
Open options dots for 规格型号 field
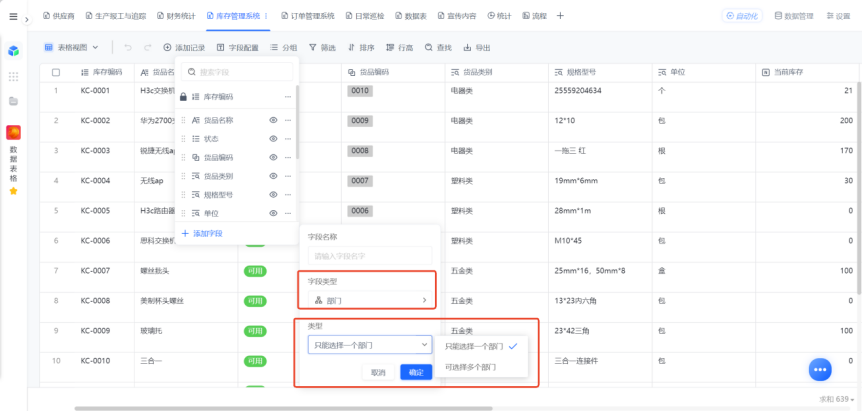(288, 195)
